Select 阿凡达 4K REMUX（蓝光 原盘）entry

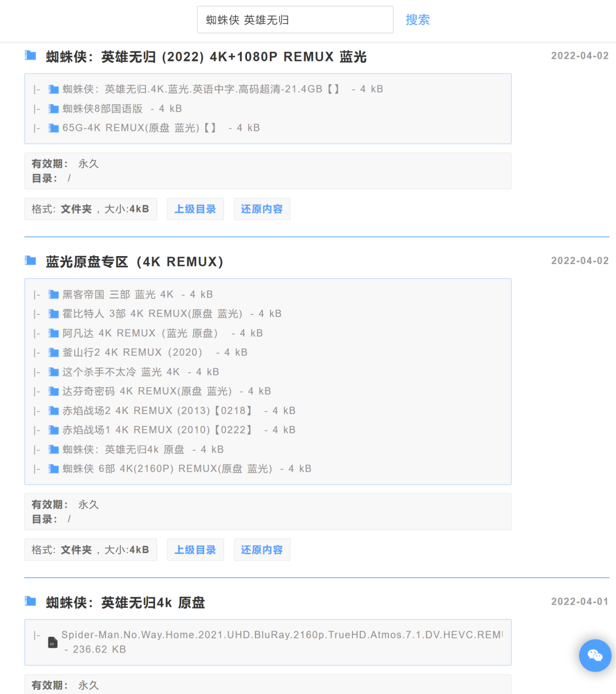point(140,333)
